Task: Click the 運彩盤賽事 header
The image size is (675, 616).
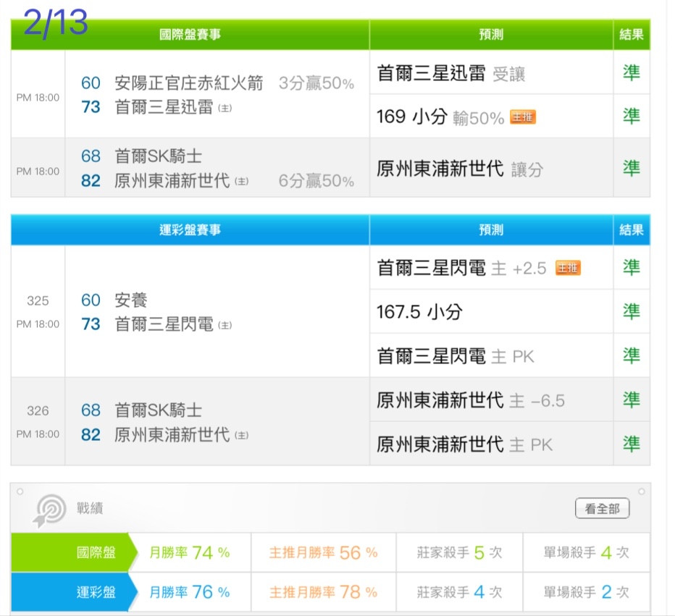Action: coord(190,229)
